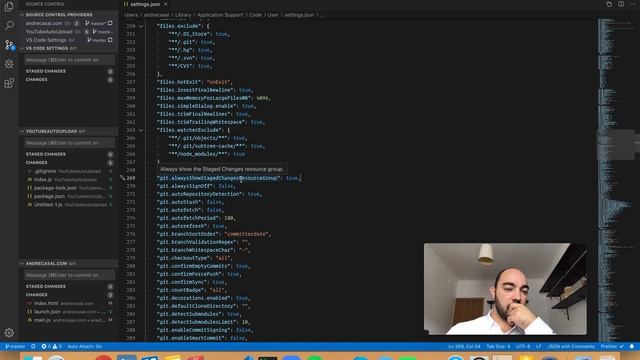Open package-lock.json in changes list
The image size is (640, 360).
point(69,188)
